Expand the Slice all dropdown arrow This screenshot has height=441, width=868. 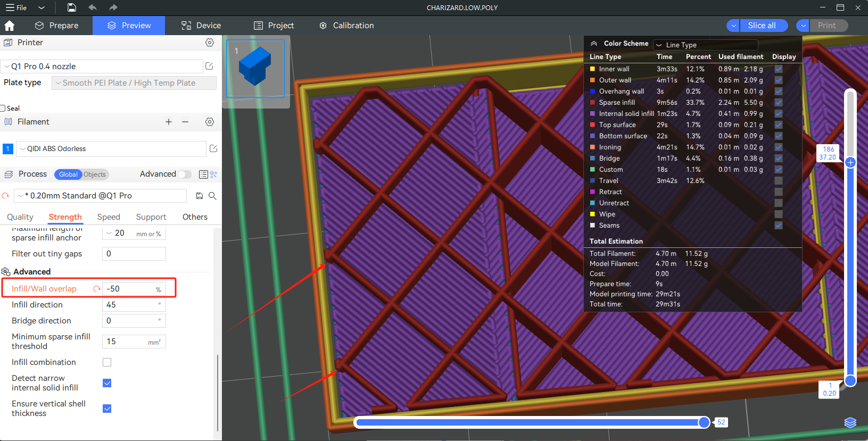[x=733, y=26]
